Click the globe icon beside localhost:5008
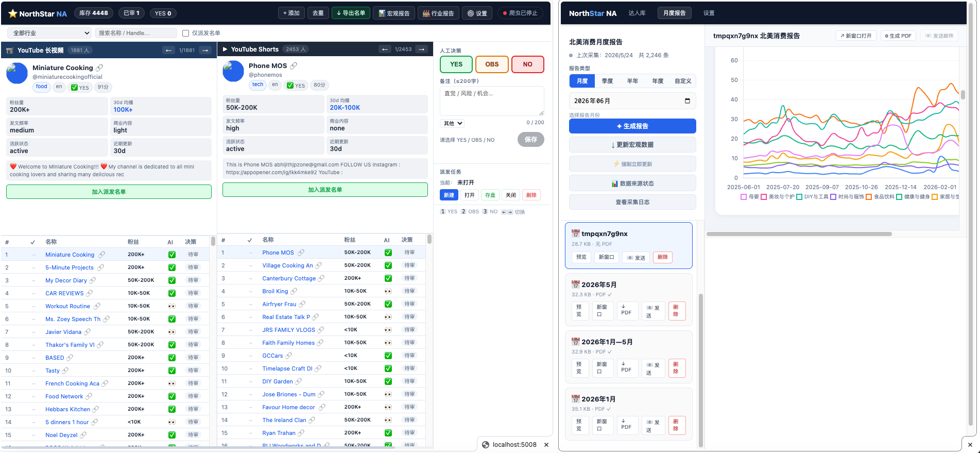Viewport: 980px width, 453px height. 485,445
